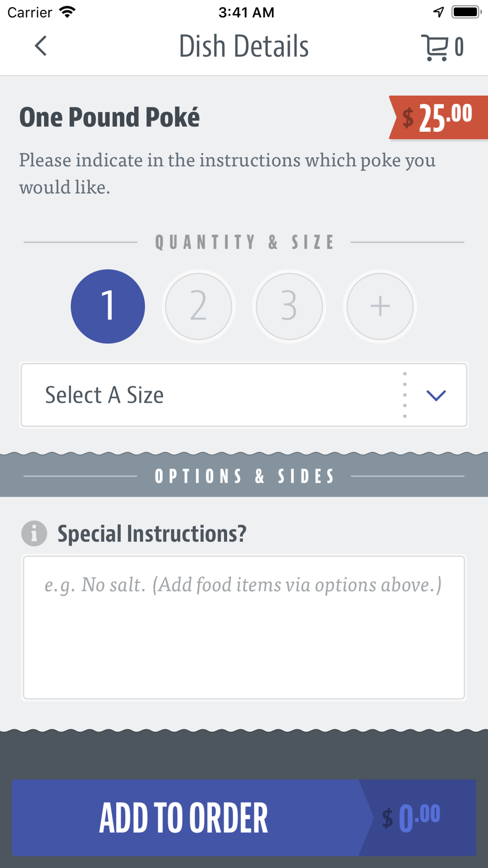Focus the Special Instructions text field
Viewport: 488px width, 868px height.
pos(244,627)
